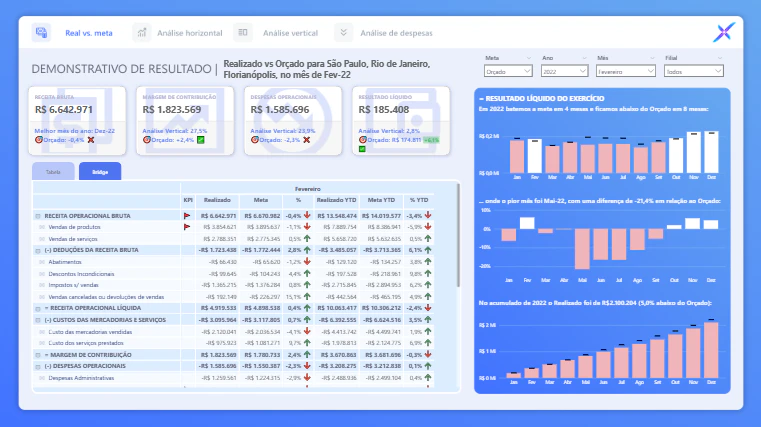
Task: Click green check icon in Resultado Líquido card
Action: [x=362, y=149]
